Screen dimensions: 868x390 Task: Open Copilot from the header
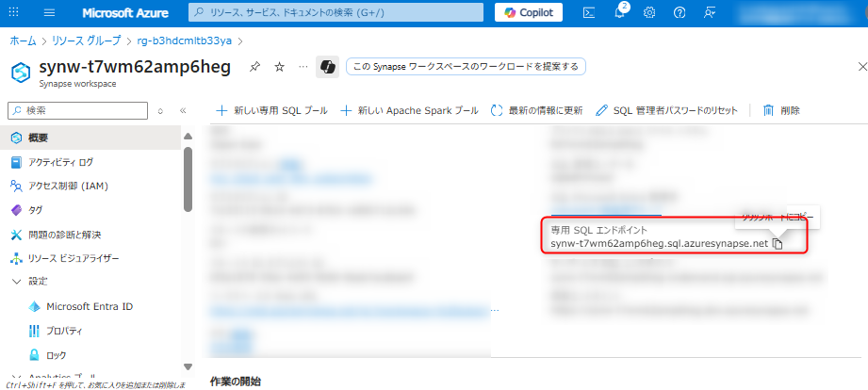coord(529,12)
